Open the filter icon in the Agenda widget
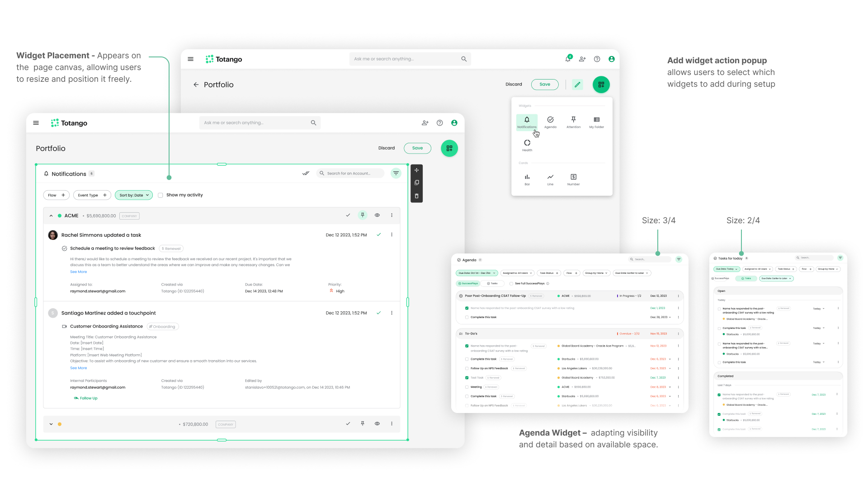Image resolution: width=868 pixels, height=488 pixels. pos(679,259)
